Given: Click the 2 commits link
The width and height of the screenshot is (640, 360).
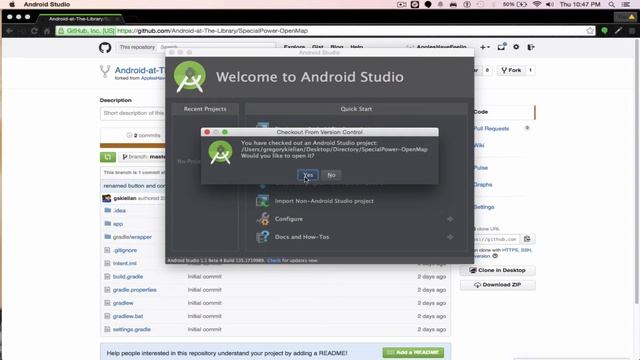Looking at the screenshot, I should (x=144, y=135).
